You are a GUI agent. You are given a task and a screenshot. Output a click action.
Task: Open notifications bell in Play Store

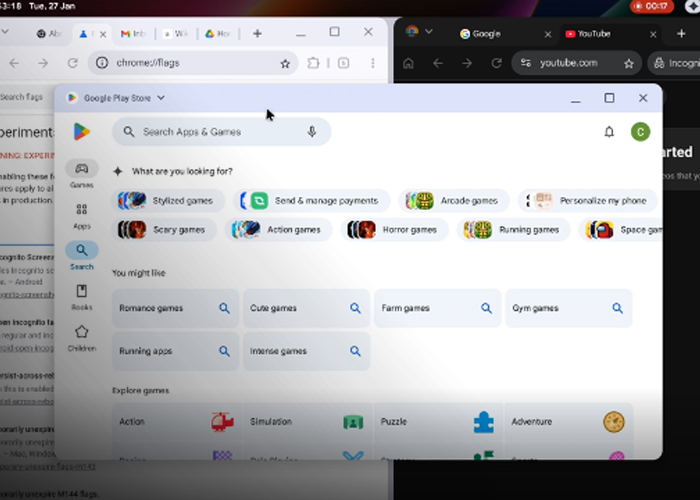pyautogui.click(x=609, y=132)
